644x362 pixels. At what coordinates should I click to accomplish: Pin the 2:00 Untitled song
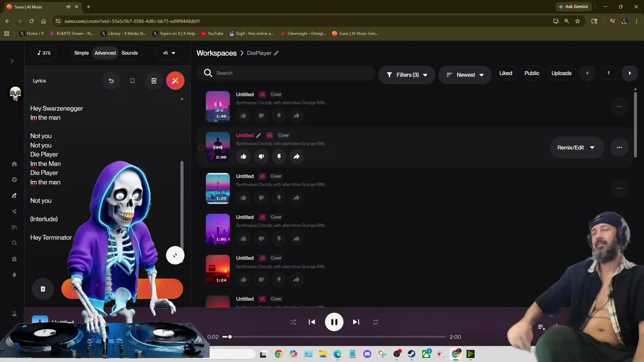279,156
